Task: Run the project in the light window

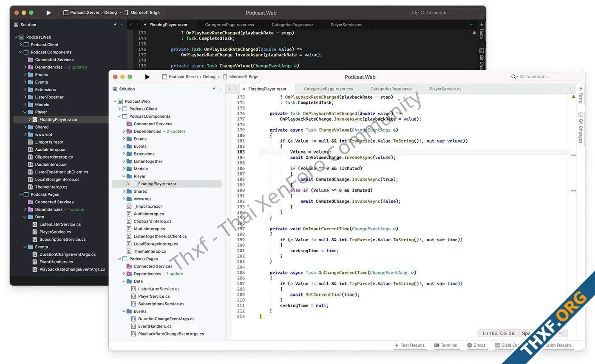Action: click(147, 77)
